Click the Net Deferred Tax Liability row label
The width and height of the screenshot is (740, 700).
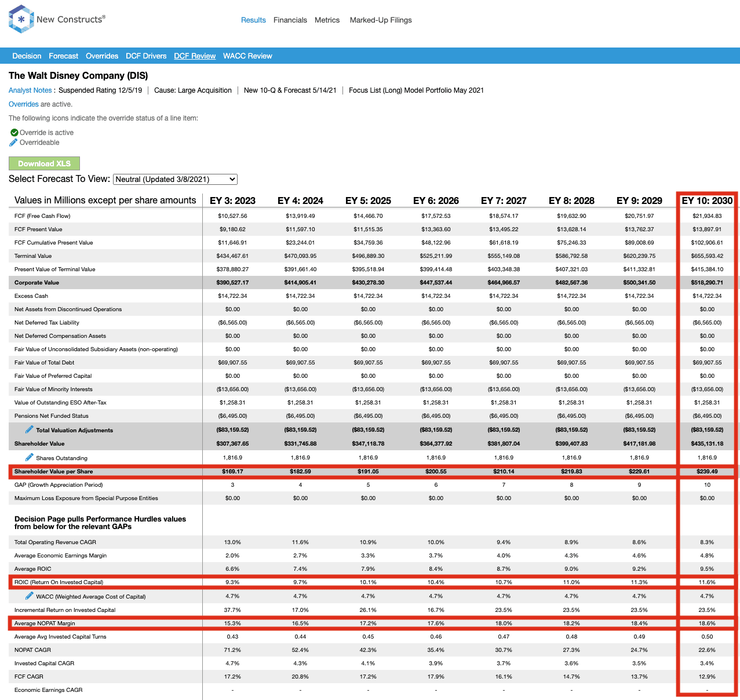point(47,323)
